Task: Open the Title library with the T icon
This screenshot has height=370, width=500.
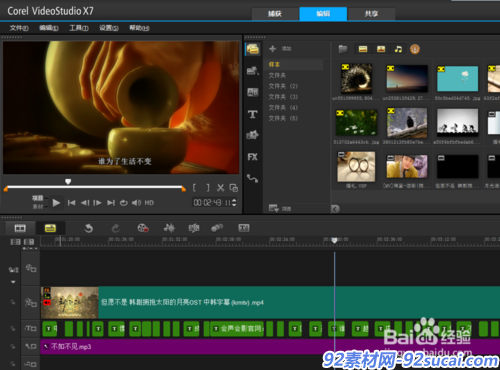Action: click(x=252, y=114)
